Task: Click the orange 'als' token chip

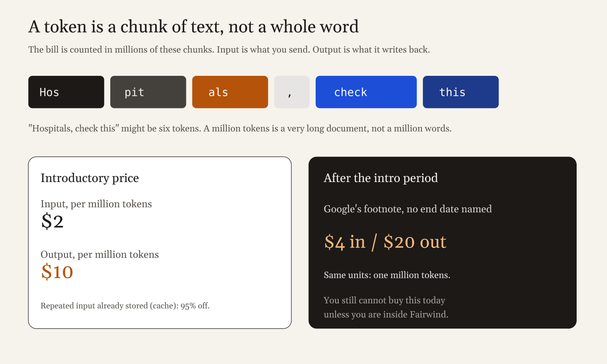Action: (230, 92)
